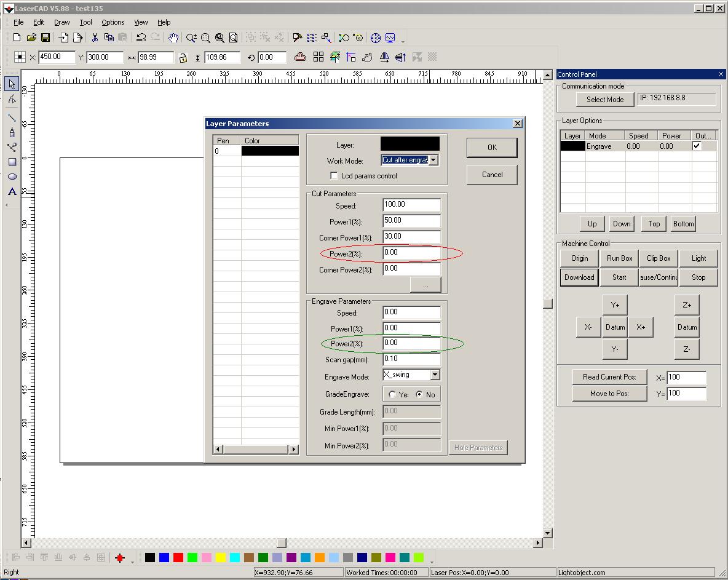Click the Download button
The image size is (728, 580).
[x=579, y=277]
